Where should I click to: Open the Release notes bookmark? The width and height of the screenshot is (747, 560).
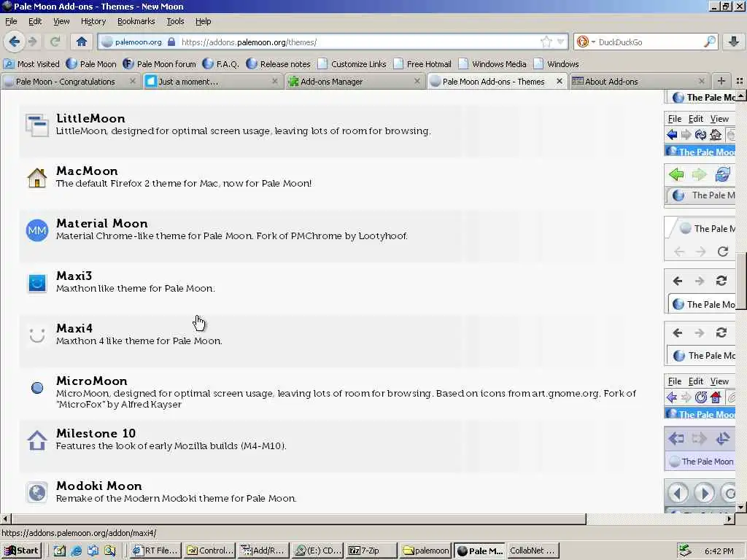click(x=279, y=64)
